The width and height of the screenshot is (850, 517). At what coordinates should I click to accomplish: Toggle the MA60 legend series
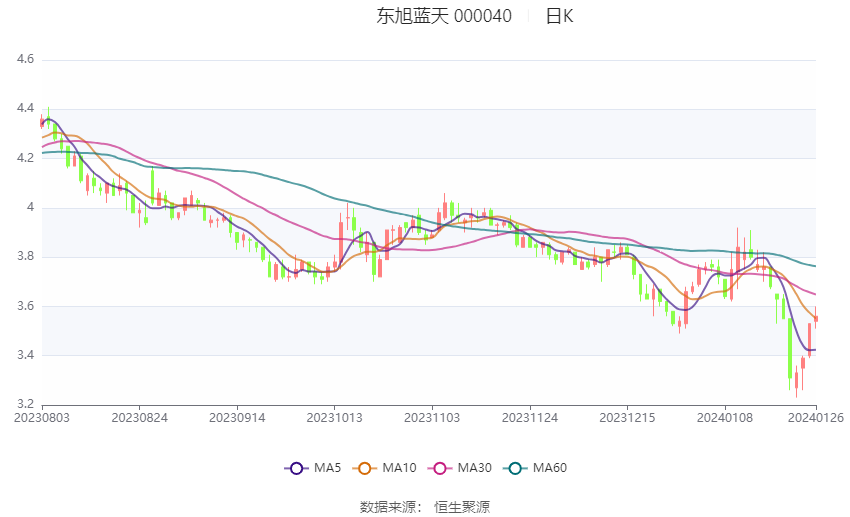(535, 468)
